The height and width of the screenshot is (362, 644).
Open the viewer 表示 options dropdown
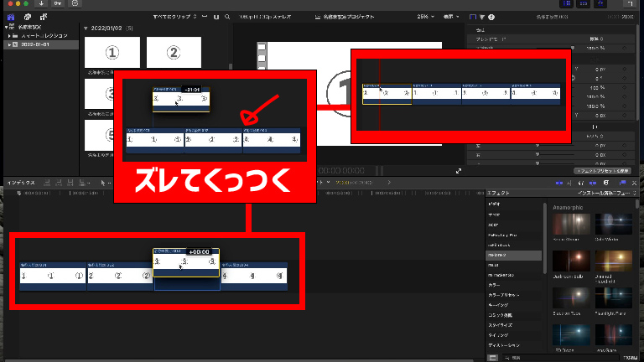(x=451, y=17)
